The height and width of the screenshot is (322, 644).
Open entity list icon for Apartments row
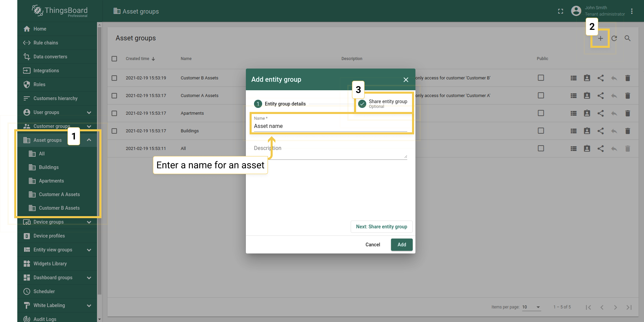(x=573, y=113)
